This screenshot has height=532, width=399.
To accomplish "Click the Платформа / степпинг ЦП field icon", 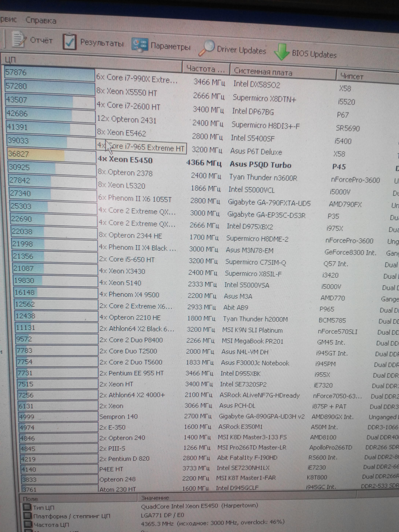I will pyautogui.click(x=28, y=515).
